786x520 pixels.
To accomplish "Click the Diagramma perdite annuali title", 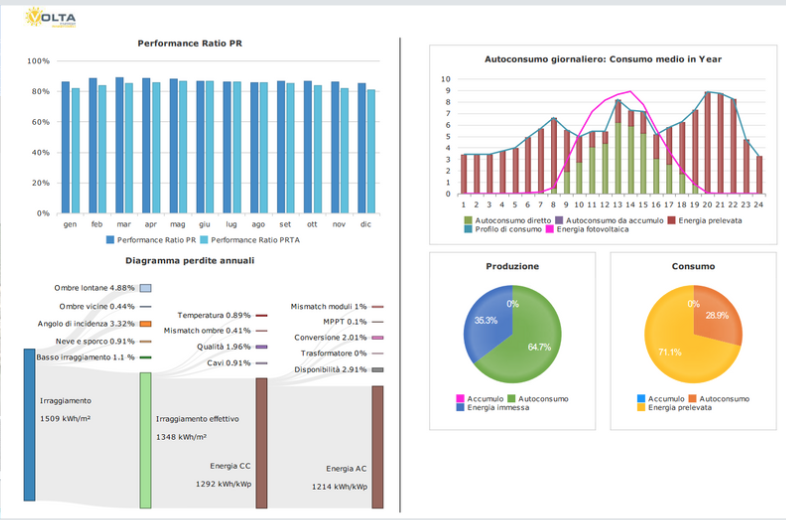I will (189, 261).
